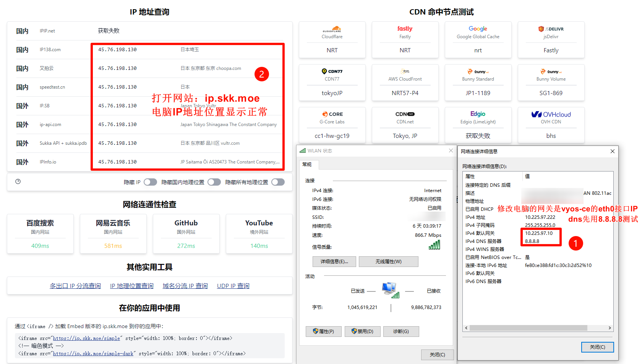Click the help question mark icon

click(x=18, y=181)
